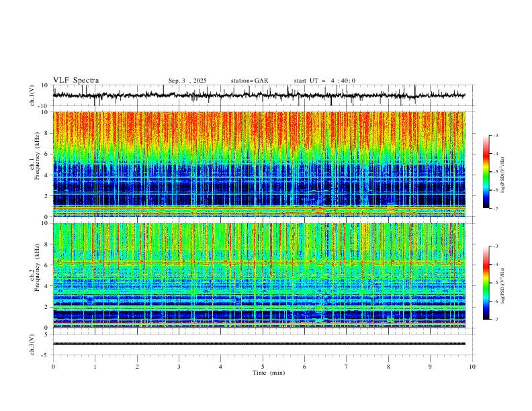This screenshot has height=411, width=532.
Task: Click the "VLF Spectra" plot title
Action: [76, 81]
